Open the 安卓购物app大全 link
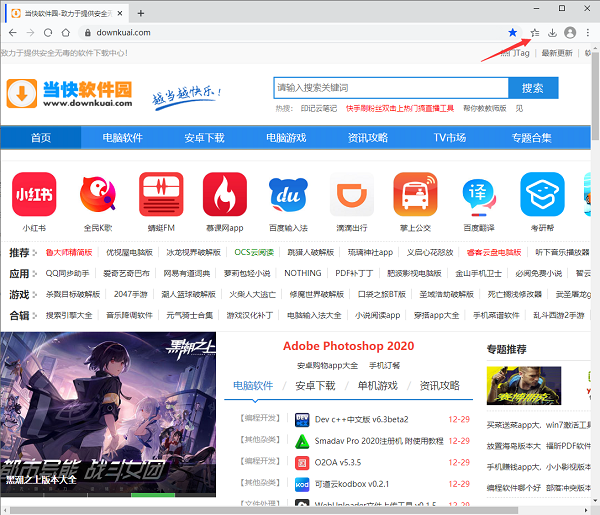This screenshot has width=600, height=515. [x=328, y=365]
